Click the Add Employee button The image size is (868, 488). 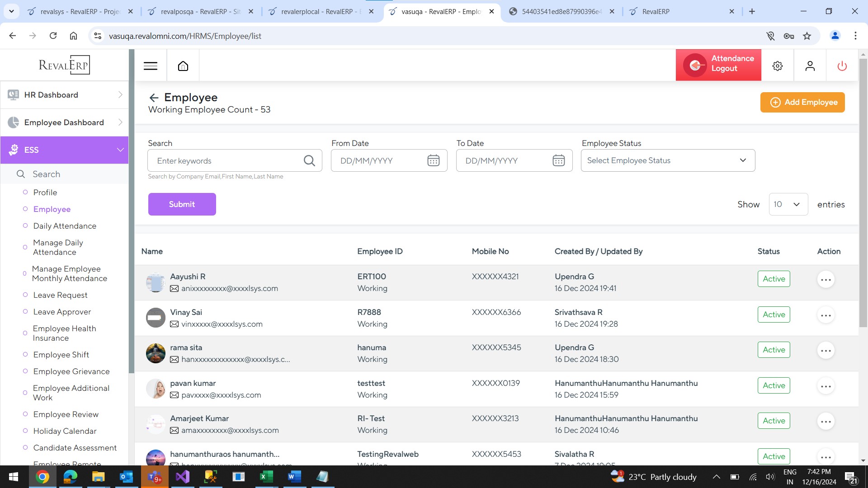[802, 102]
